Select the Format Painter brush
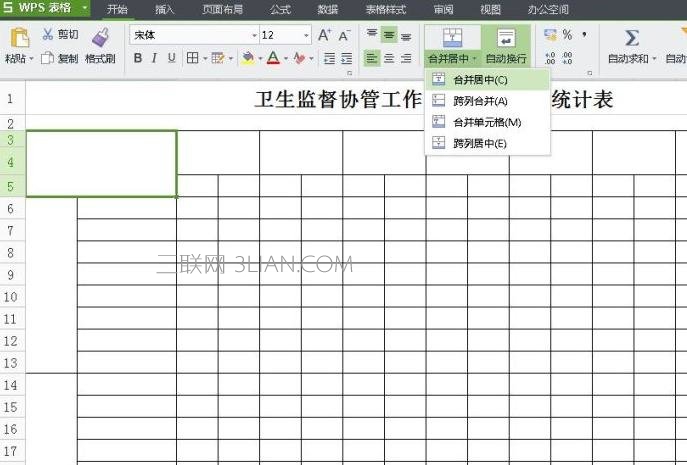Image resolution: width=687 pixels, height=465 pixels. (x=101, y=38)
